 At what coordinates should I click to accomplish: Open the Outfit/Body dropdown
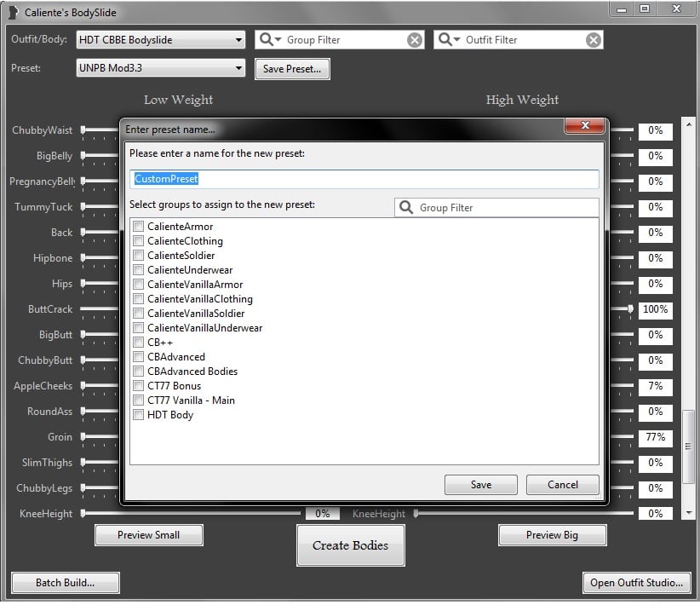point(161,40)
